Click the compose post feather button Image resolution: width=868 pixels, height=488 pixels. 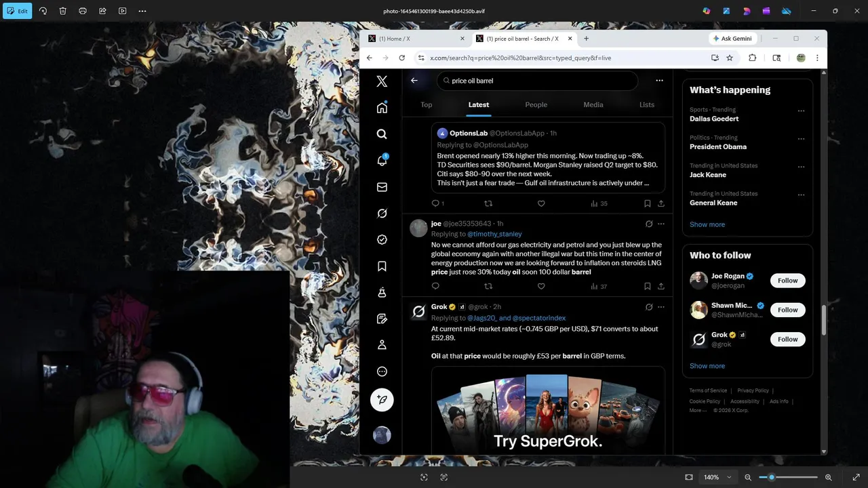[382, 400]
